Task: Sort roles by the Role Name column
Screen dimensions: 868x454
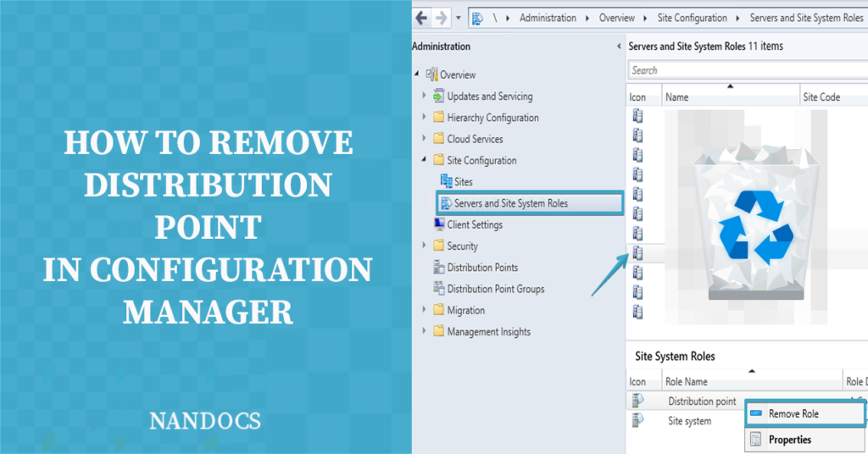Action: tap(752, 380)
